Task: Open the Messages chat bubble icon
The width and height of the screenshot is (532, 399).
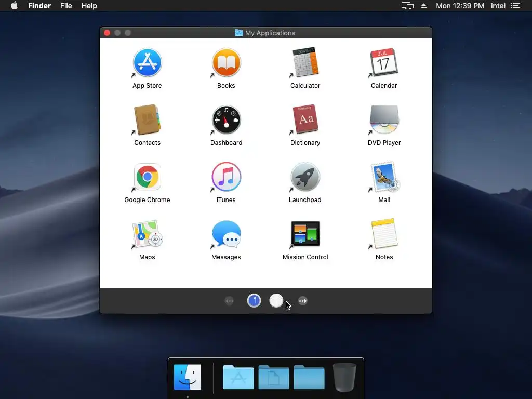Action: [227, 234]
